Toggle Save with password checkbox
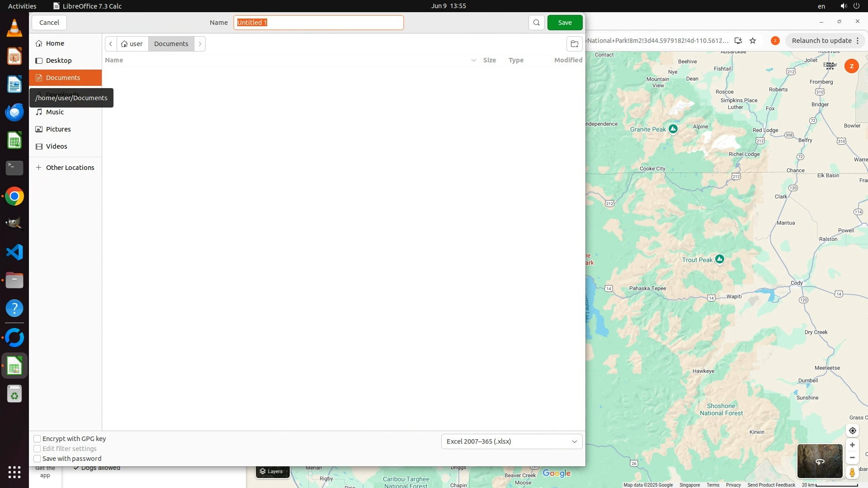Image resolution: width=868 pixels, height=488 pixels. point(38,459)
